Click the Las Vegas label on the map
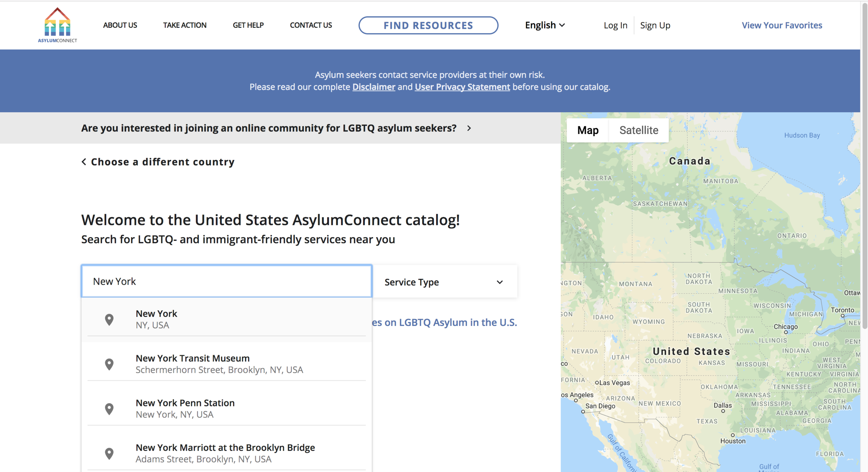 click(x=615, y=383)
